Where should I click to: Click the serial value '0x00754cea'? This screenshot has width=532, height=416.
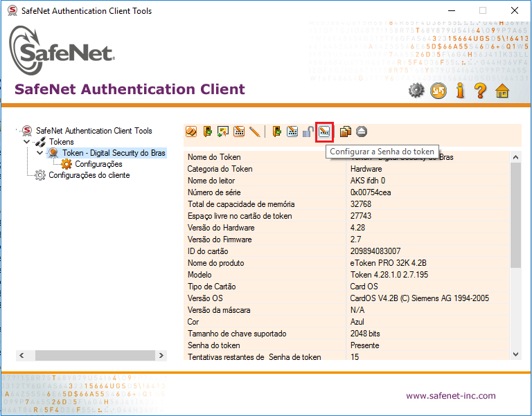(x=371, y=192)
